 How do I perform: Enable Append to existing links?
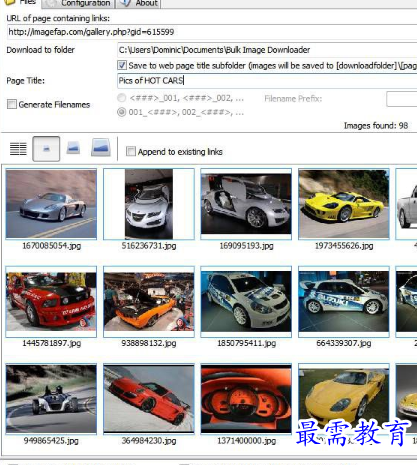point(131,151)
